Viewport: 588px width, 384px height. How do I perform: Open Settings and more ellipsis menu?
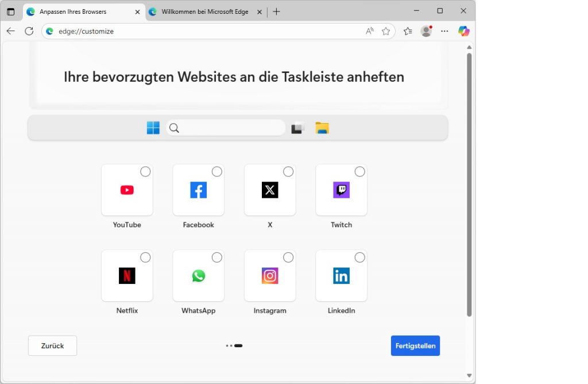click(444, 31)
